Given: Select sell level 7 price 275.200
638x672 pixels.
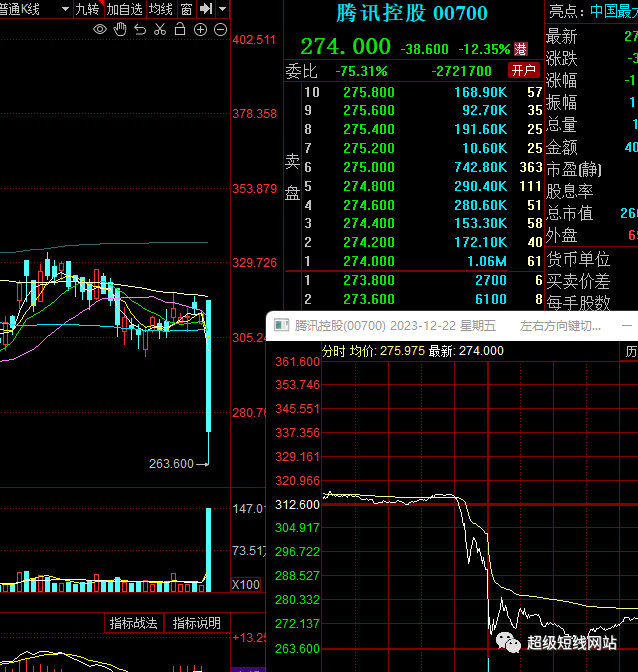Looking at the screenshot, I should click(369, 148).
